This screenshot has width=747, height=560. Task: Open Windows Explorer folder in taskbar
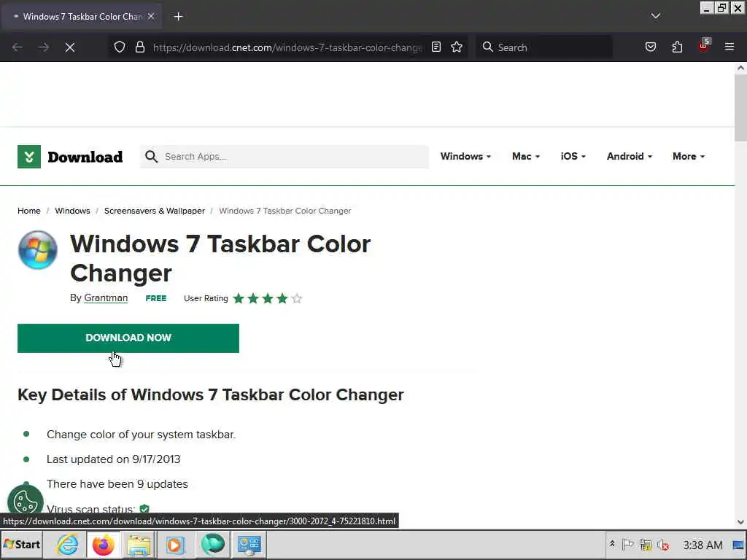139,544
